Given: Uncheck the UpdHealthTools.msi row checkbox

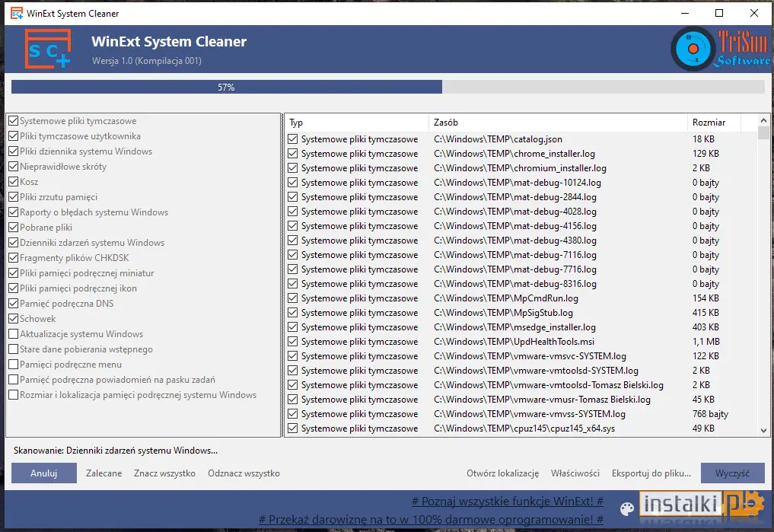Looking at the screenshot, I should coord(293,342).
